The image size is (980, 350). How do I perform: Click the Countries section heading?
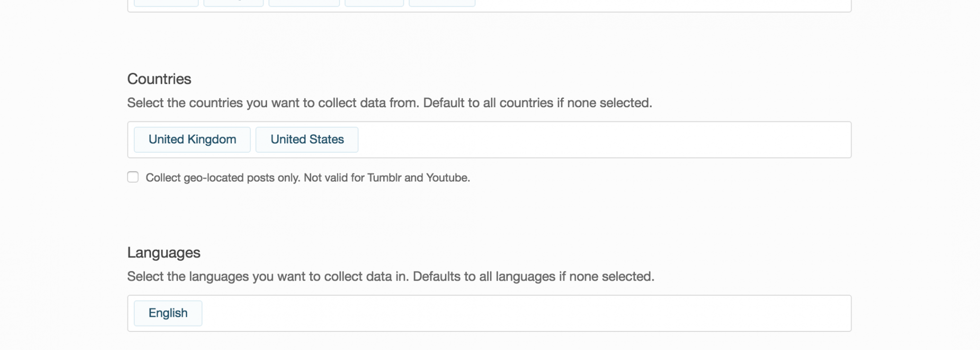(159, 79)
